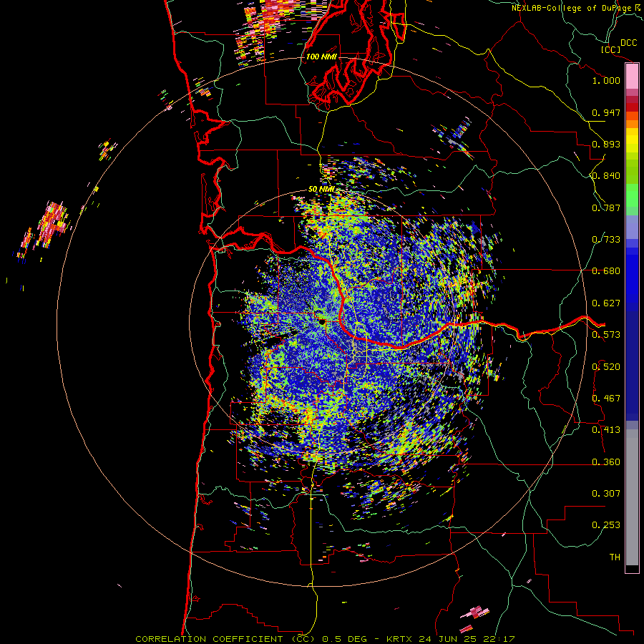
Task: Click the 0.467 legend value
Action: click(606, 399)
